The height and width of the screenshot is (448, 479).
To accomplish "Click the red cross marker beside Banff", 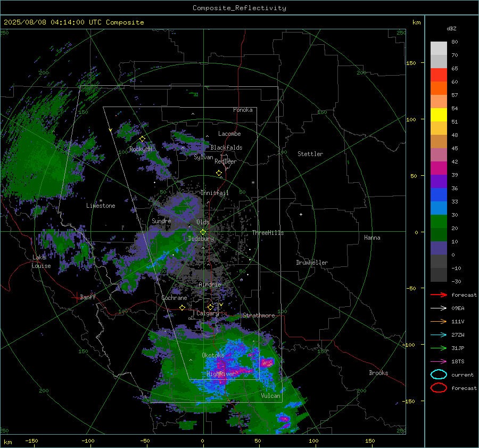I will 76,297.
